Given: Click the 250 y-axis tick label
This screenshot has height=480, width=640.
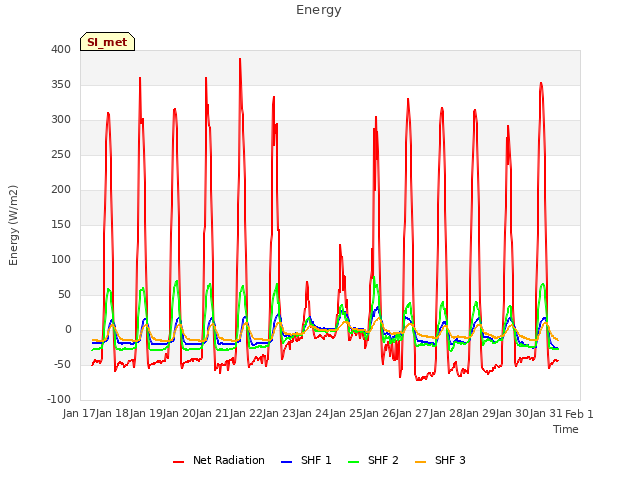Looking at the screenshot, I should [x=61, y=155].
